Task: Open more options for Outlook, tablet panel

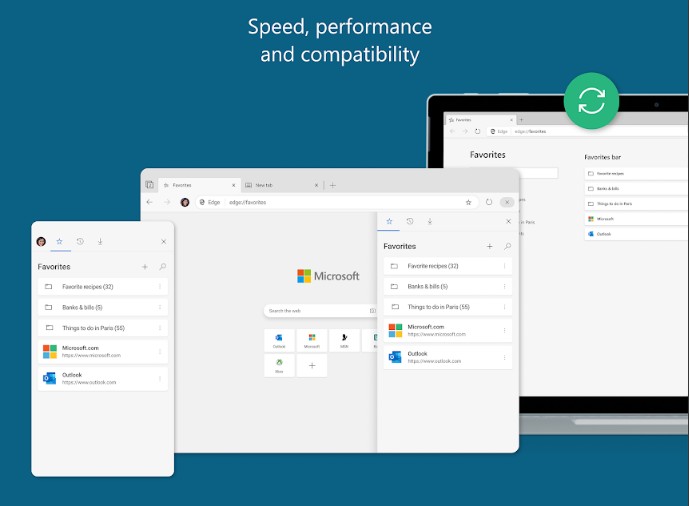Action: (504, 357)
